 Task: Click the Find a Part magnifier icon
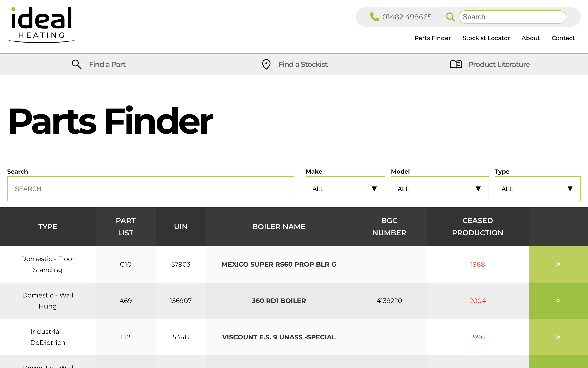(77, 64)
